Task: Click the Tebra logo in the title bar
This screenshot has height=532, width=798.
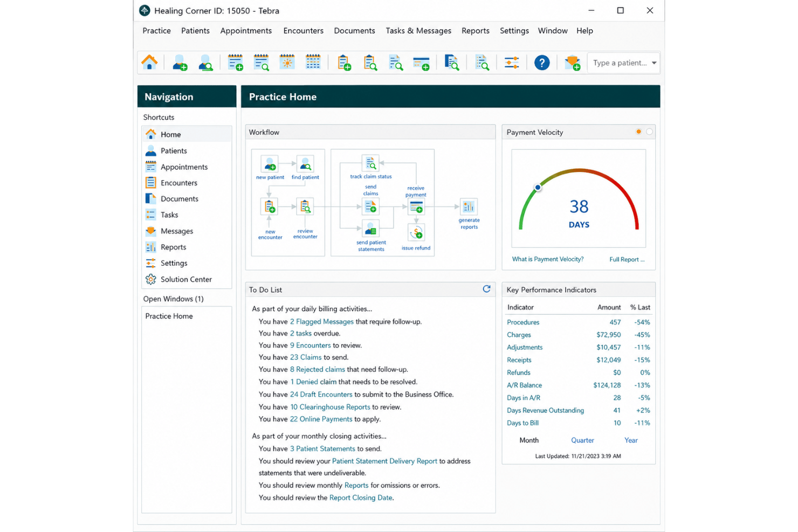Action: [145, 10]
